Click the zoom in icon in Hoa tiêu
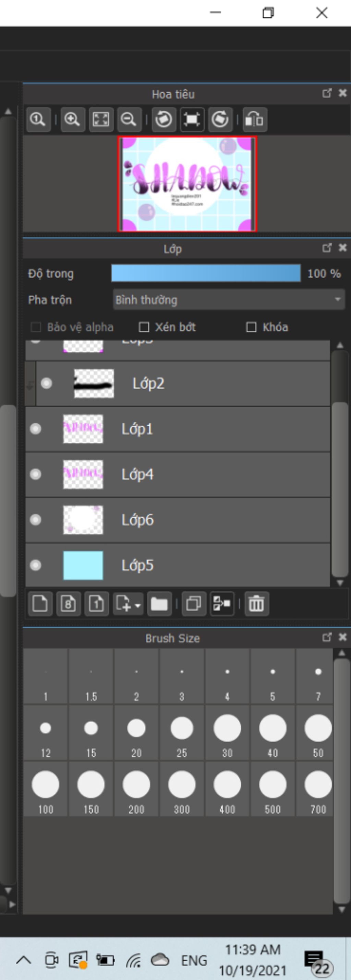351x980 pixels. pos(72,120)
